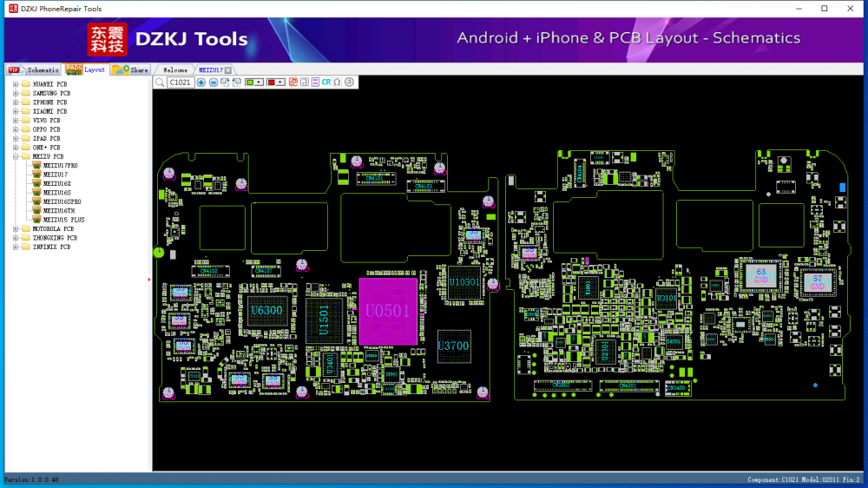Click the magnifier search icon
Image resolution: width=868 pixels, height=488 pixels.
tap(160, 82)
